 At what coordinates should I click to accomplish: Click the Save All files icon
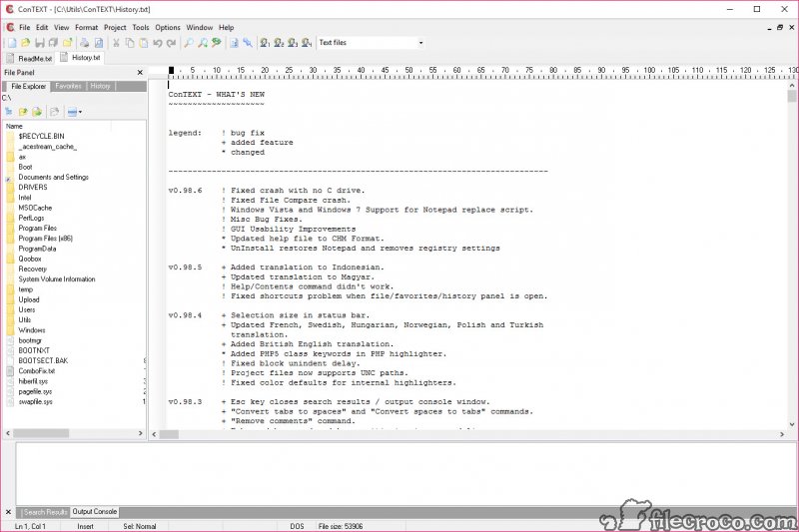click(x=53, y=43)
